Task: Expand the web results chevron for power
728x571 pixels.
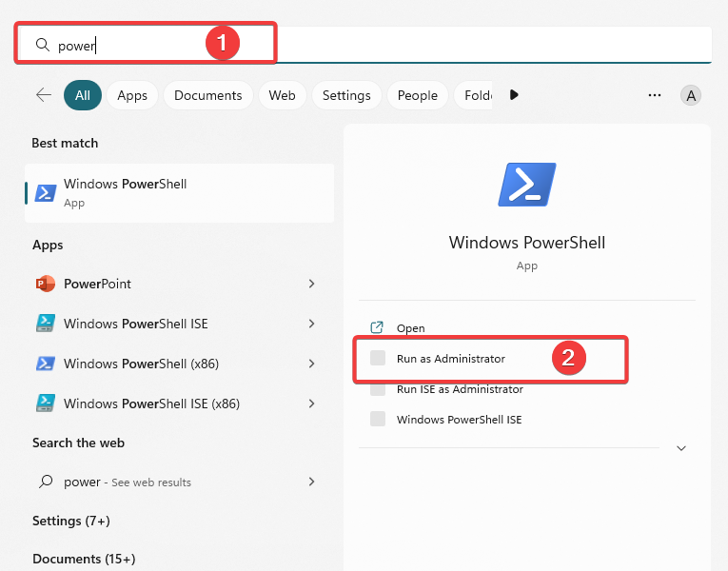Action: (x=311, y=482)
